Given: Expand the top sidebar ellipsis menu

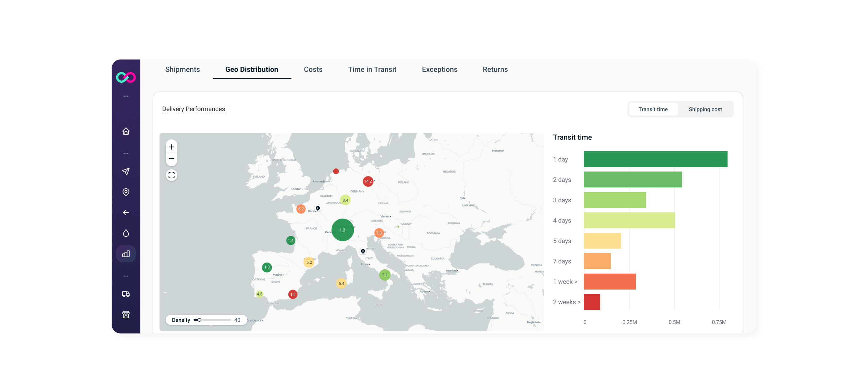Looking at the screenshot, I should 126,97.
